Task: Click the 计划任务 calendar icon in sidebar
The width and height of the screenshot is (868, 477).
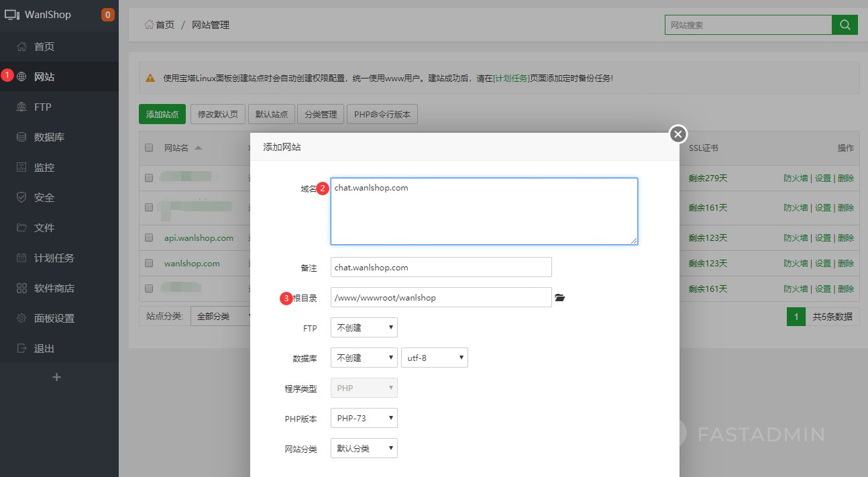Action: click(x=21, y=258)
